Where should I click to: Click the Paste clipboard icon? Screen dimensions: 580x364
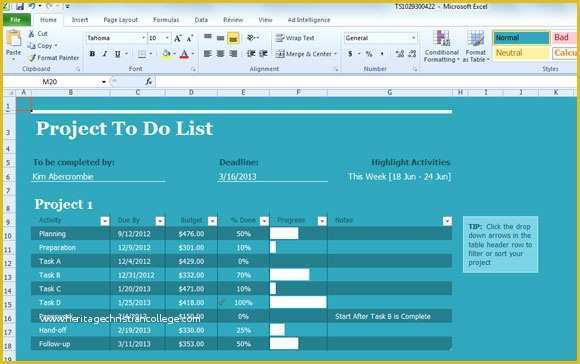tap(13, 39)
